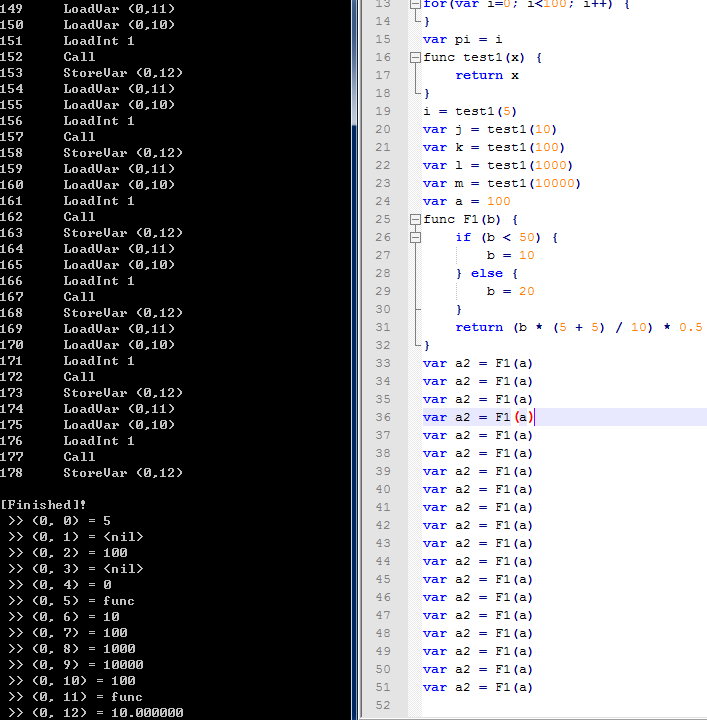
Task: Click the return expression on line 31
Action: 579,327
